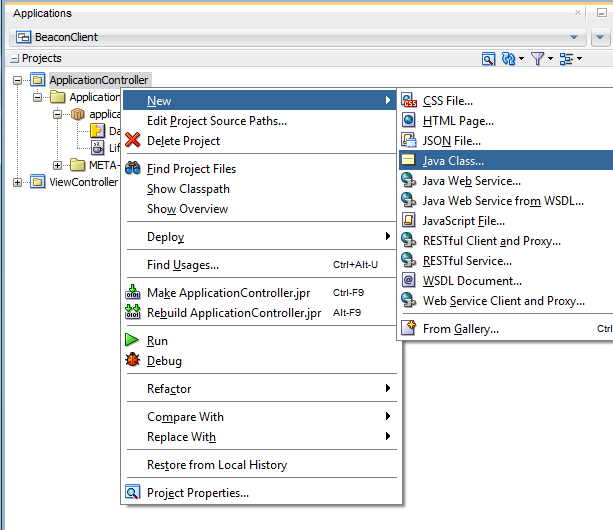Select Find Project Files

coord(259,169)
